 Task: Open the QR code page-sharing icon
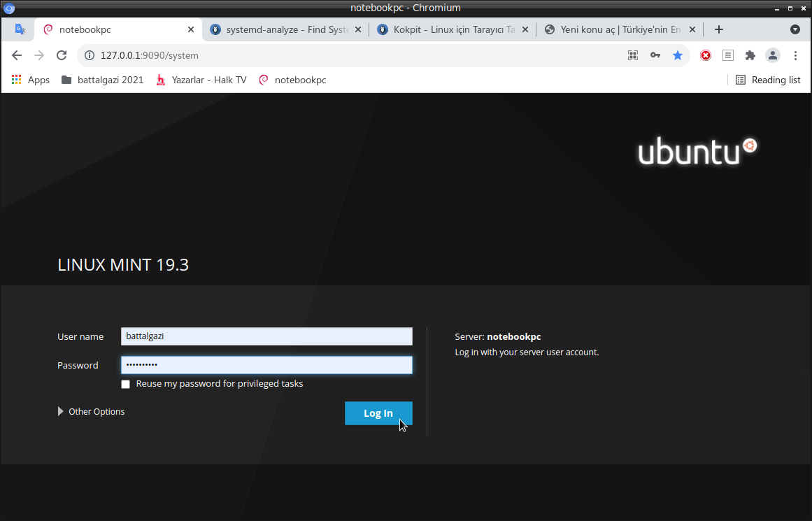point(633,55)
